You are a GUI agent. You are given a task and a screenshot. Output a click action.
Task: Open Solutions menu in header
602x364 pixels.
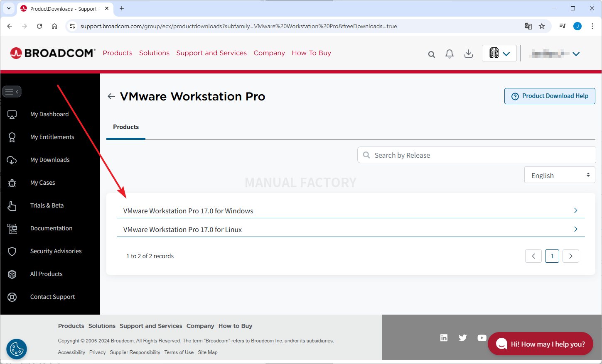click(x=154, y=53)
